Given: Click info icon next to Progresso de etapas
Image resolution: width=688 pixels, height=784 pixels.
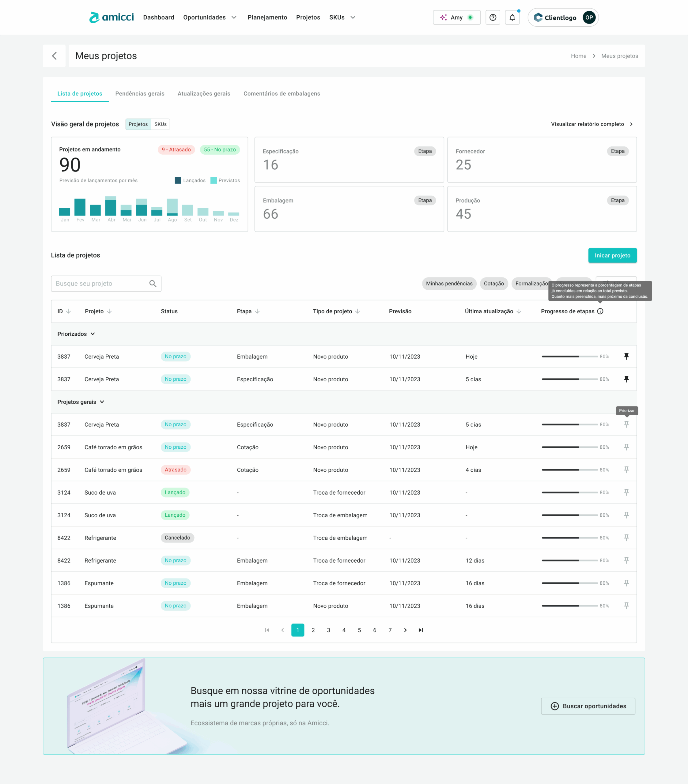Looking at the screenshot, I should click(600, 311).
